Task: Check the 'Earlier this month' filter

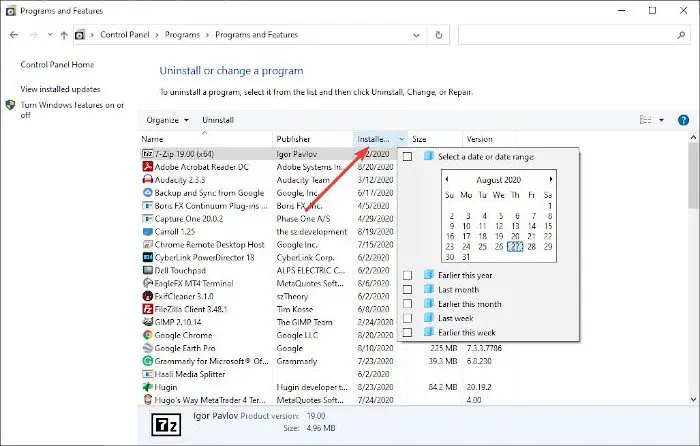Action: pyautogui.click(x=407, y=304)
